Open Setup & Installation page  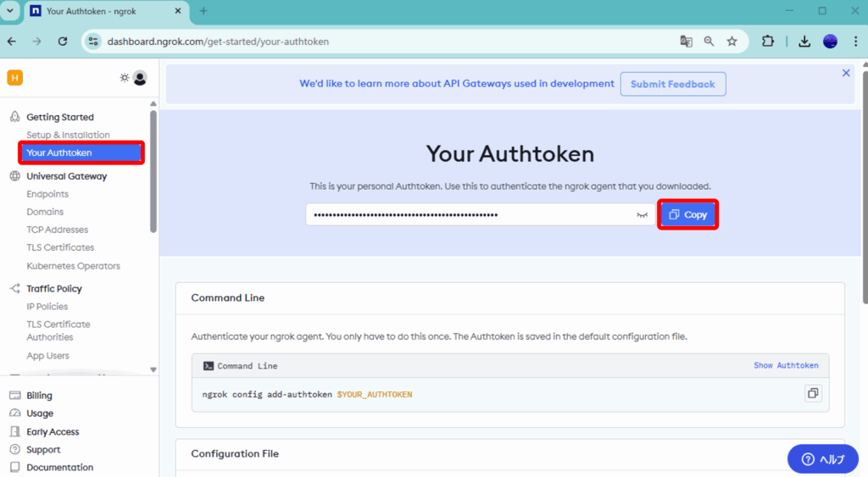(68, 135)
